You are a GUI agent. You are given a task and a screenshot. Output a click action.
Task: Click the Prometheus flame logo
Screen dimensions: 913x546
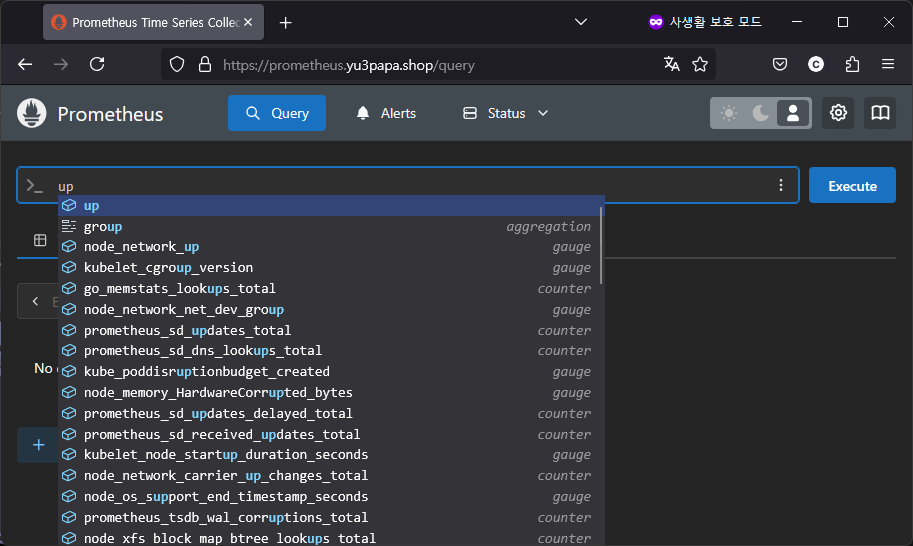[31, 113]
